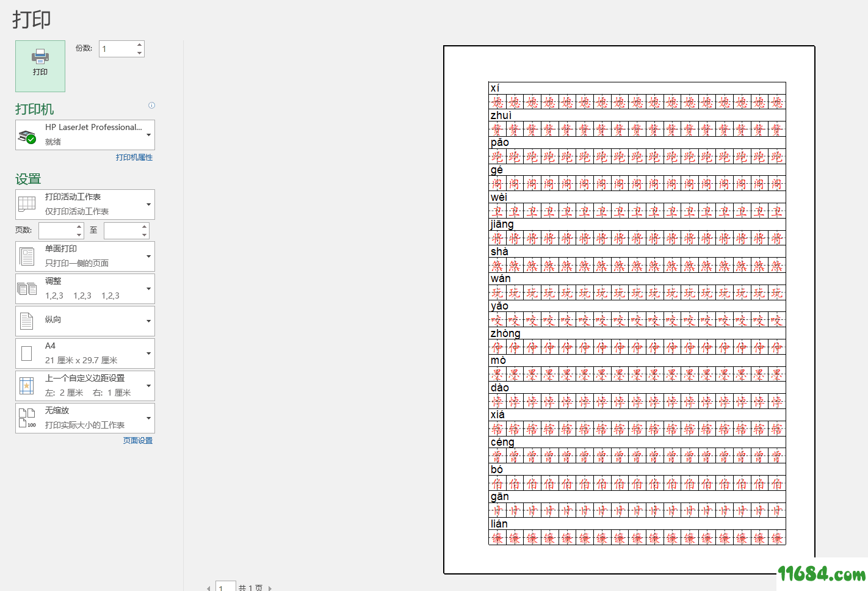Image resolution: width=868 pixels, height=591 pixels.
Task: Click the single-sided page icon
Action: pos(27,256)
